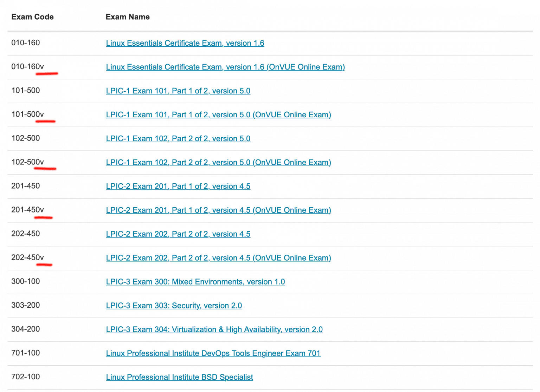Click exam code 101-500v cell

click(x=27, y=115)
